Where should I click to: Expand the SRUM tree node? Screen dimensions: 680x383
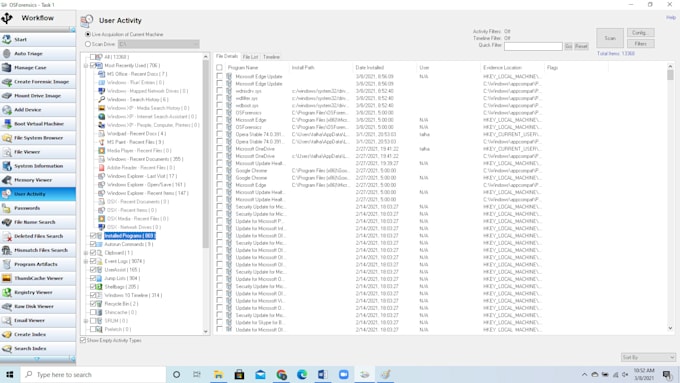pos(86,321)
